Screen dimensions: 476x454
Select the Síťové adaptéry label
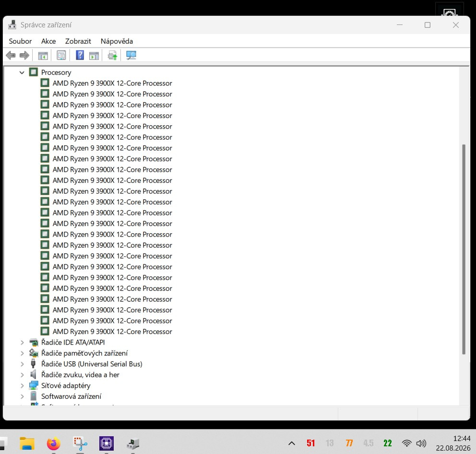click(x=66, y=386)
